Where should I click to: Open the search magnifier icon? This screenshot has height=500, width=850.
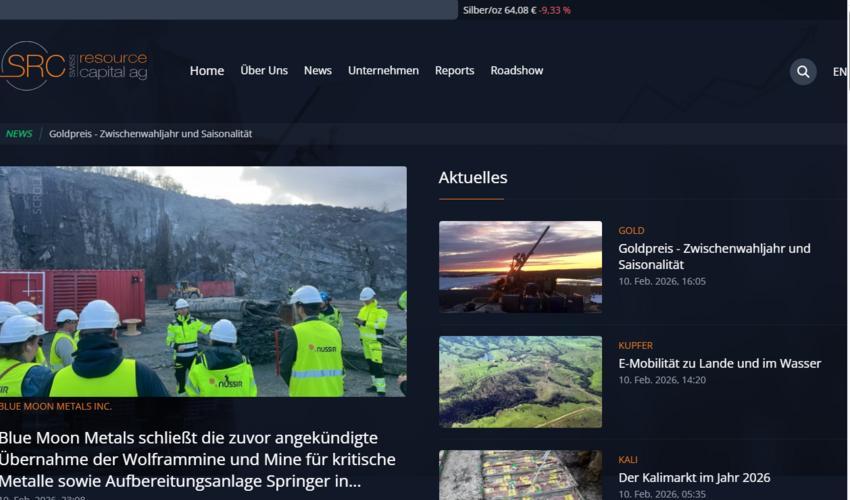tap(803, 72)
